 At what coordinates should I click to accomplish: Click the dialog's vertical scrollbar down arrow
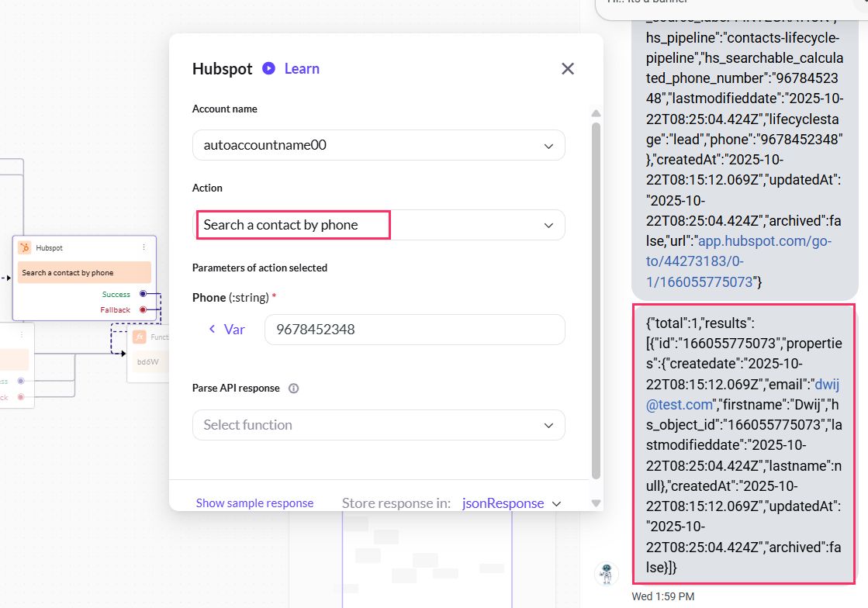click(596, 503)
